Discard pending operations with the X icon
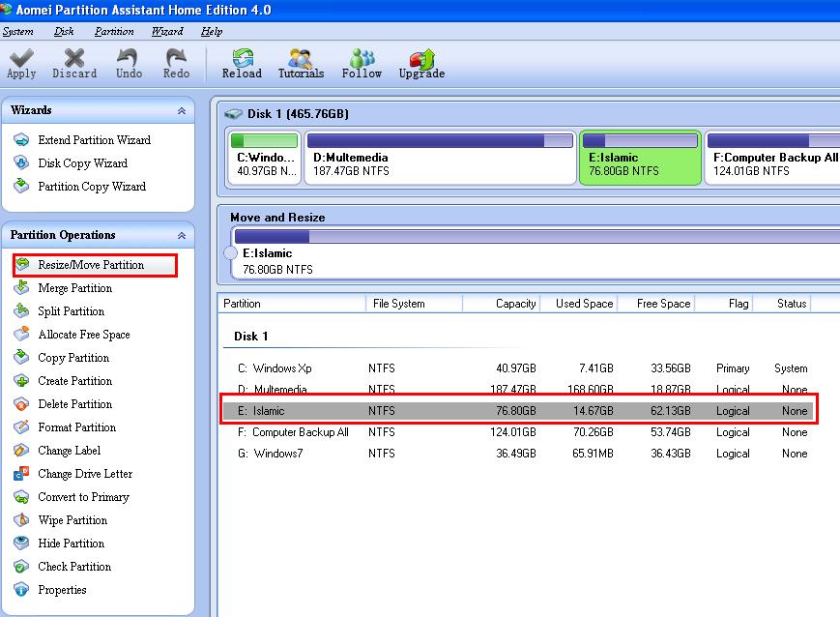The image size is (840, 617). (73, 57)
